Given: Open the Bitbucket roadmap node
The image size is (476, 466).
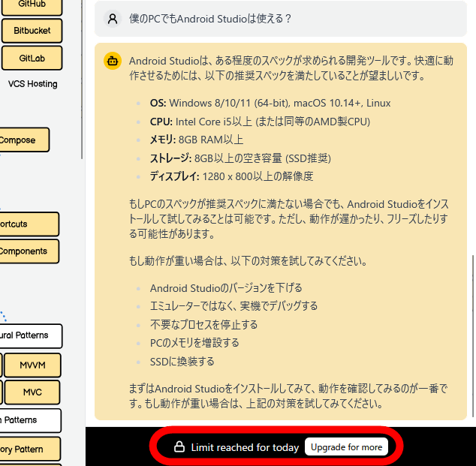Looking at the screenshot, I should point(32,31).
